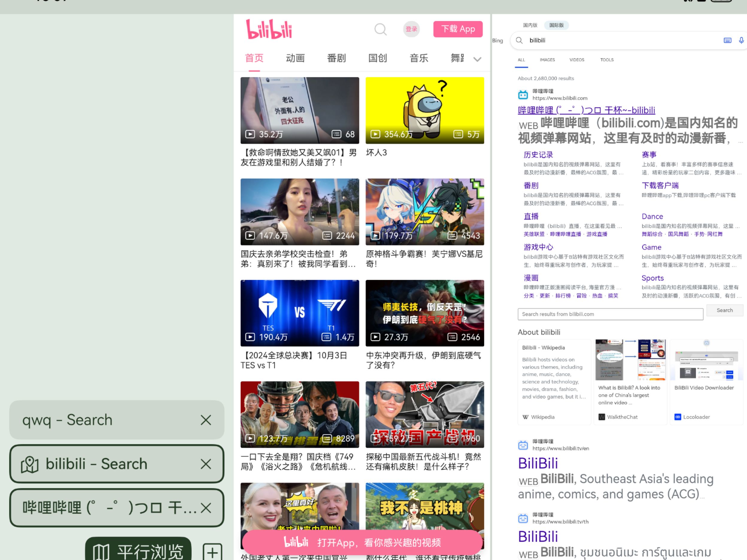
Task: Close the 哔哩哔哩 干杯 tab
Action: [x=206, y=508]
